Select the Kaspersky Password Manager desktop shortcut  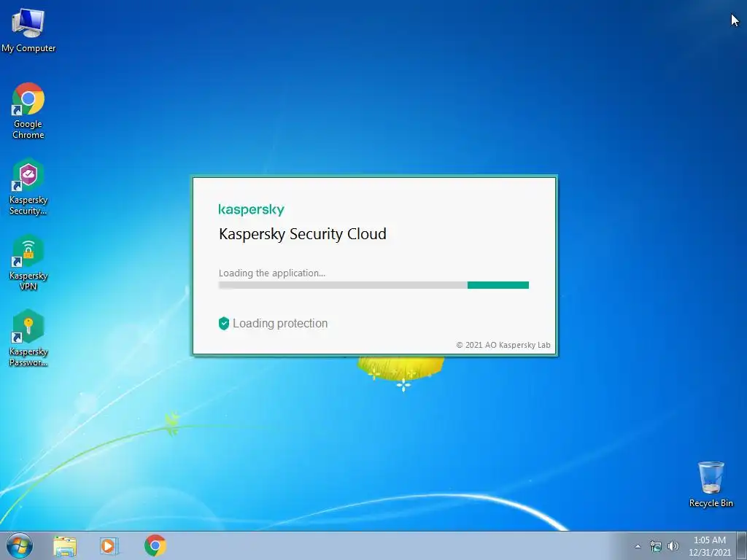pos(28,338)
